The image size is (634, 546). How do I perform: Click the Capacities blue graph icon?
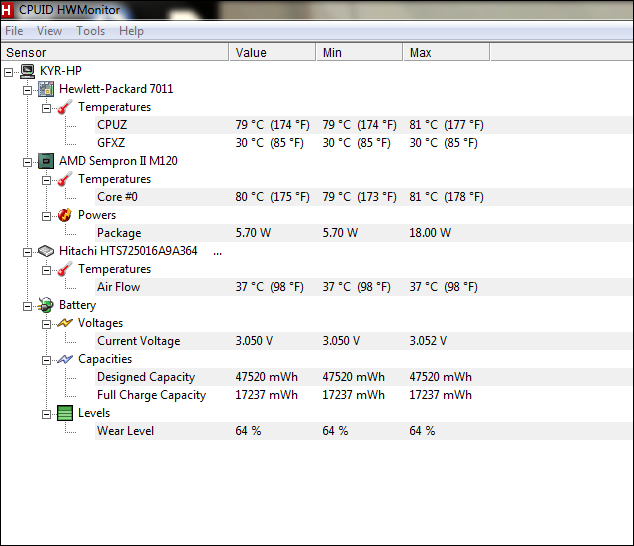coord(65,359)
